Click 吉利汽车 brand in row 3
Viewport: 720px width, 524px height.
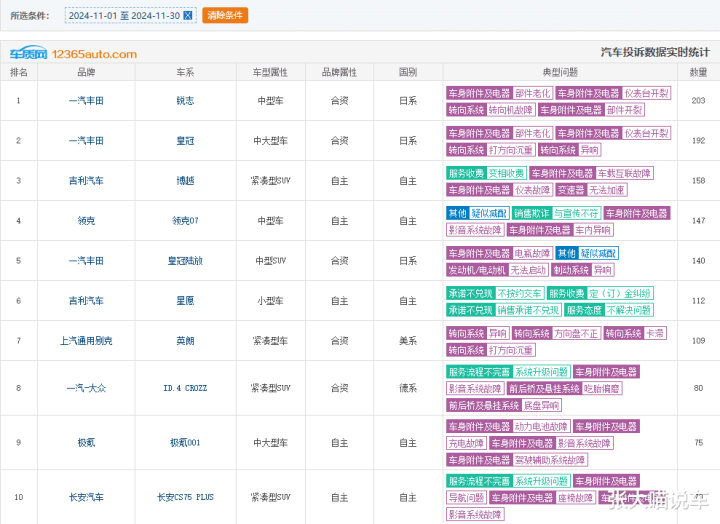coord(86,181)
